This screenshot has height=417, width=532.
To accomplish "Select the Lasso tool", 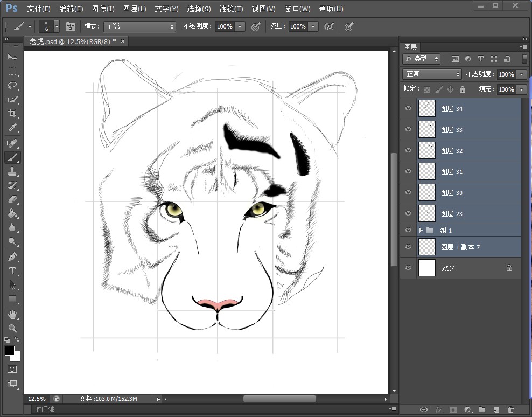I will pos(12,85).
